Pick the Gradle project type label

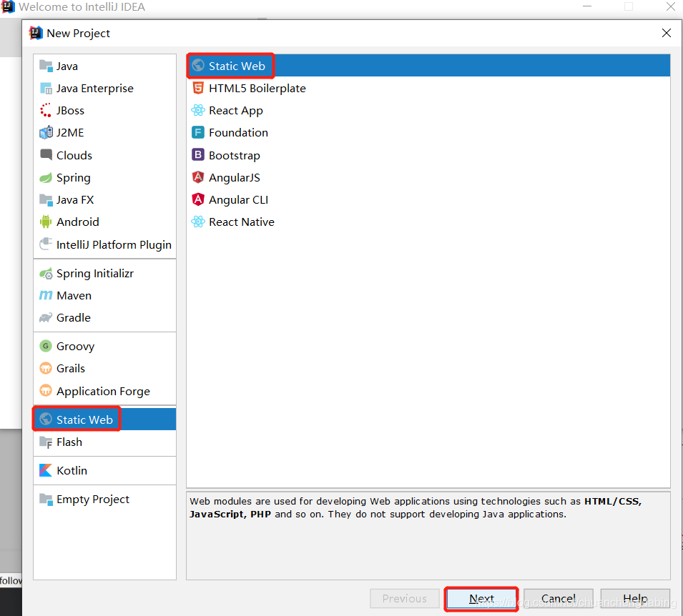coord(74,318)
